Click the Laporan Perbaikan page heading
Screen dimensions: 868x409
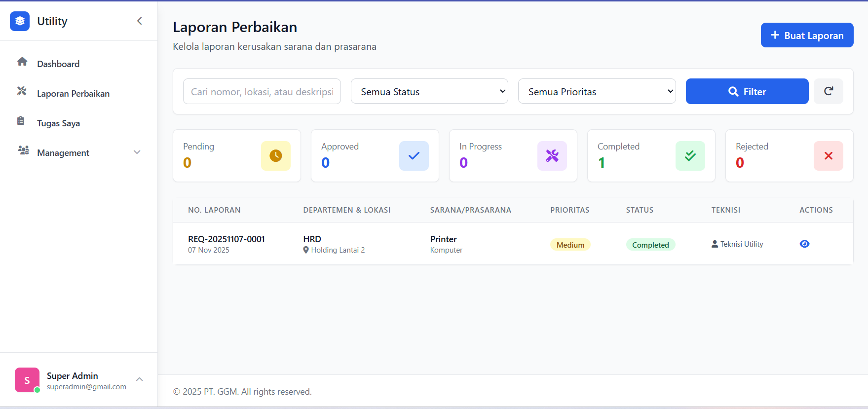click(235, 27)
